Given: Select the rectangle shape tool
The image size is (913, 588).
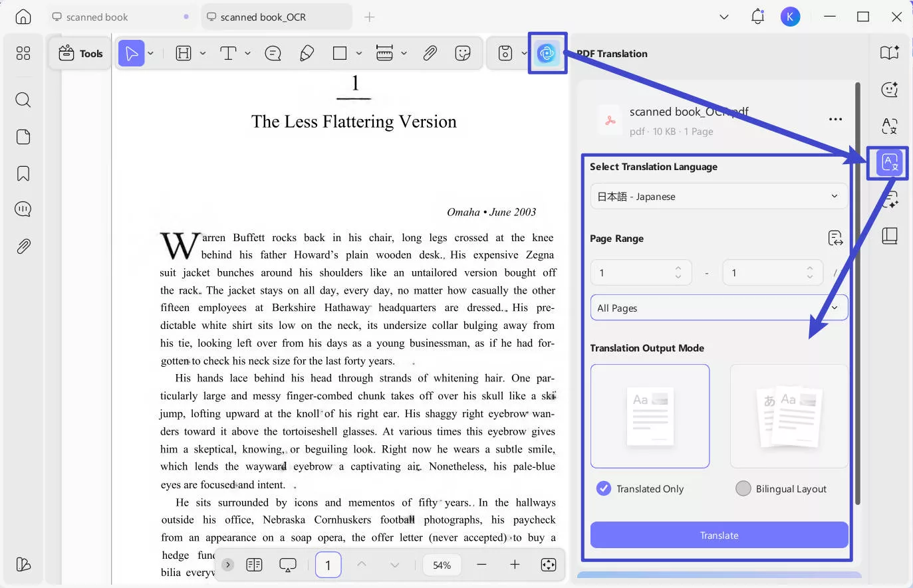Looking at the screenshot, I should (x=340, y=53).
